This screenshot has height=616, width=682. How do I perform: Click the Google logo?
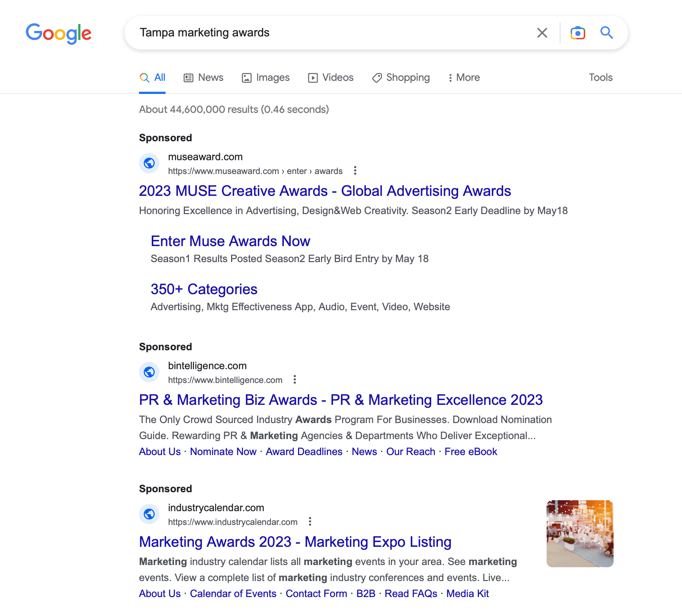59,33
